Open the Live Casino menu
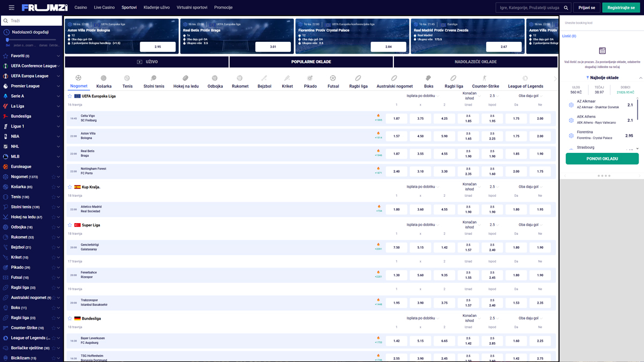The width and height of the screenshot is (644, 362). click(104, 8)
